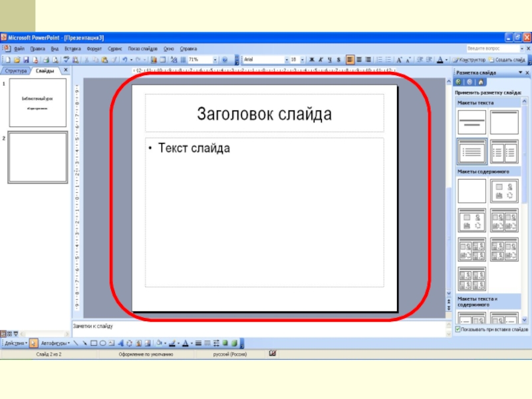
Task: Toggle the Show grid icon
Action: [x=184, y=60]
